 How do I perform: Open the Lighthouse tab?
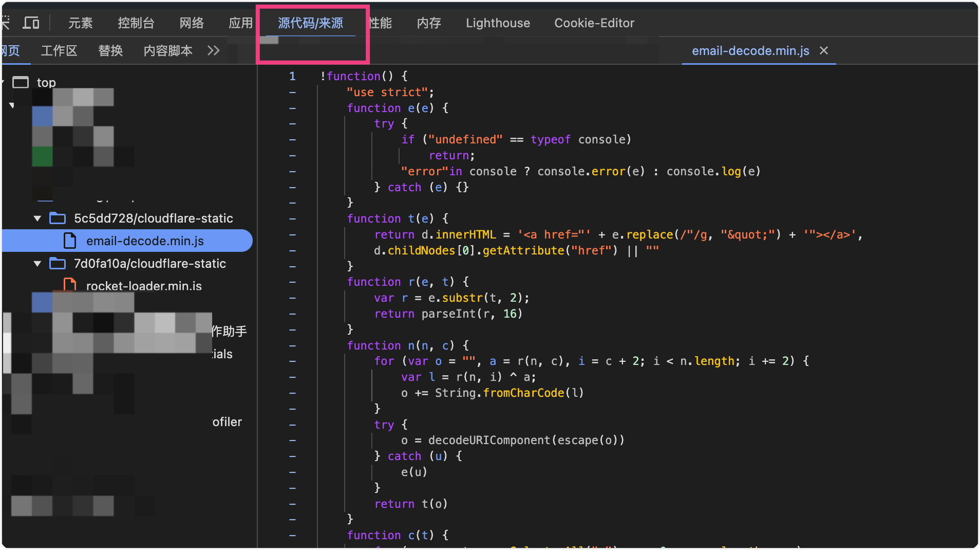pos(498,23)
